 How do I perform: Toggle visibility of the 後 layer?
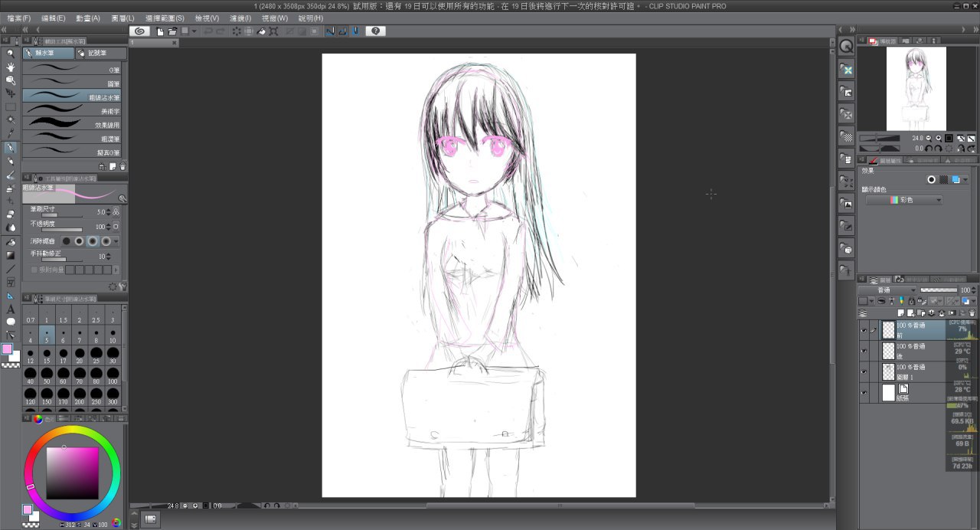point(864,352)
